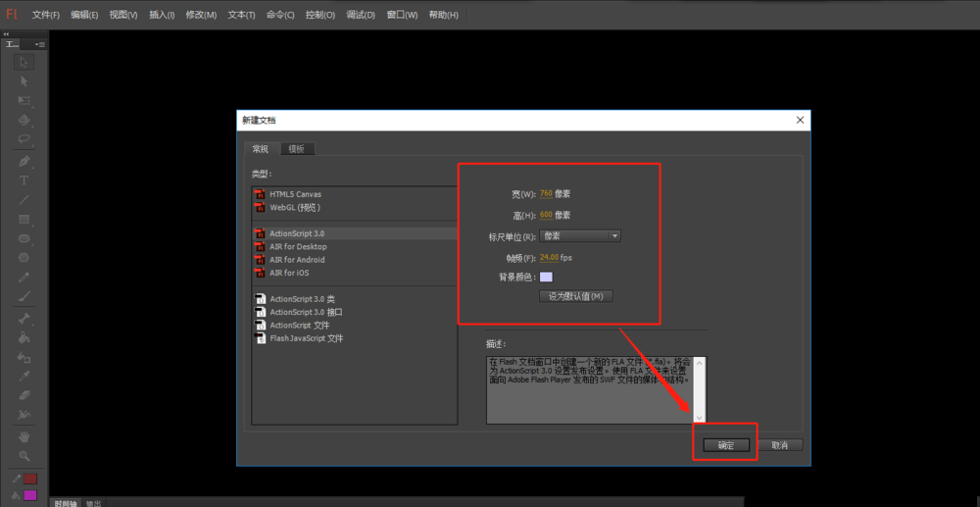This screenshot has width=980, height=507.
Task: Switch to the 模板 tab
Action: click(297, 149)
